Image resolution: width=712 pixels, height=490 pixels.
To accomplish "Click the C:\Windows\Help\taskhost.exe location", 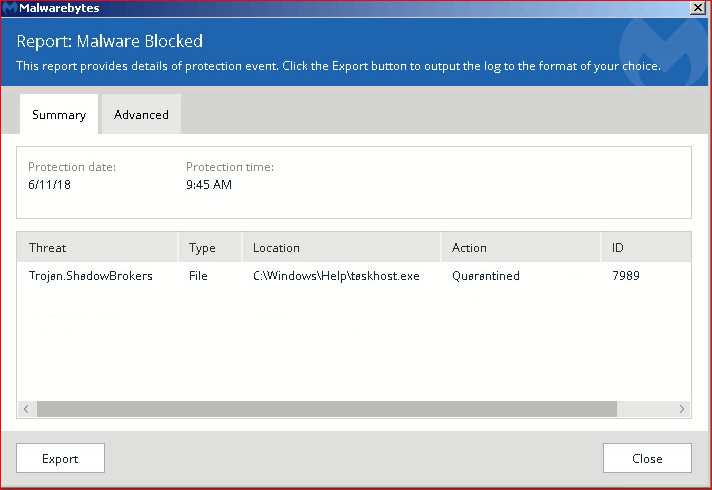I will coord(336,276).
